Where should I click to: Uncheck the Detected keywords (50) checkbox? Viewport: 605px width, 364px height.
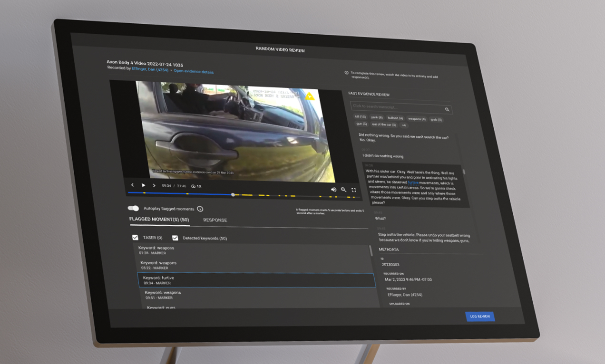175,238
